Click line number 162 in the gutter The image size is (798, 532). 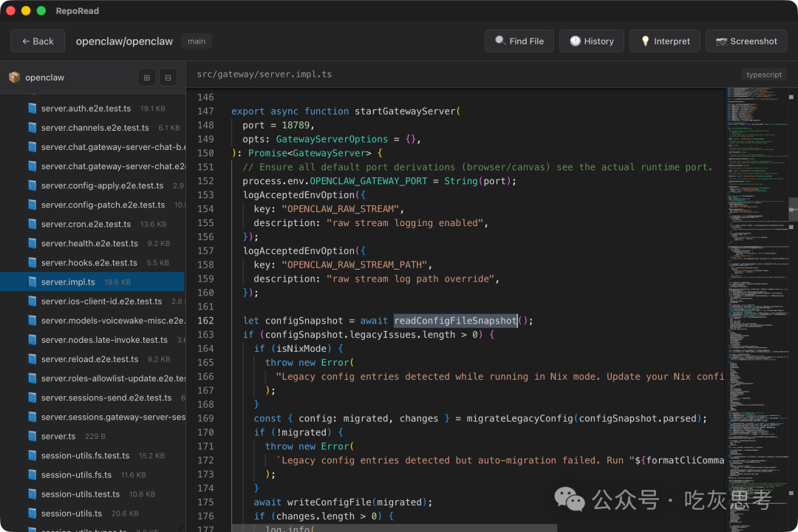(205, 321)
